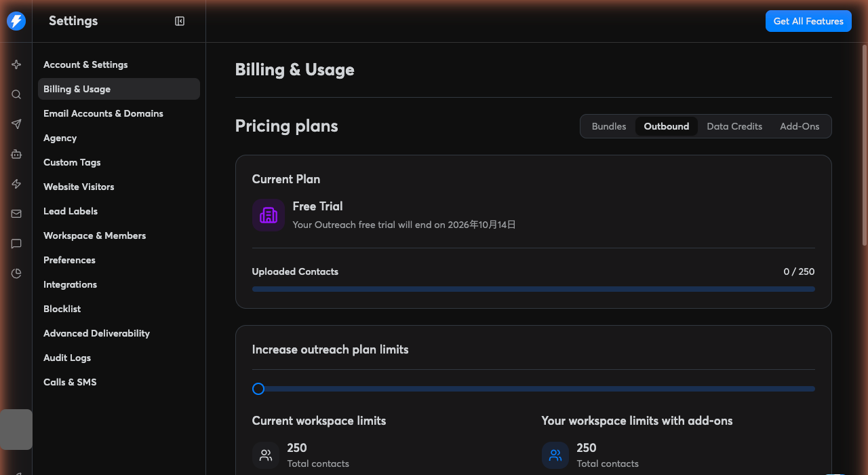Click the Uploaded Contacts progress bar
Viewport: 868px width, 475px height.
[x=534, y=289]
